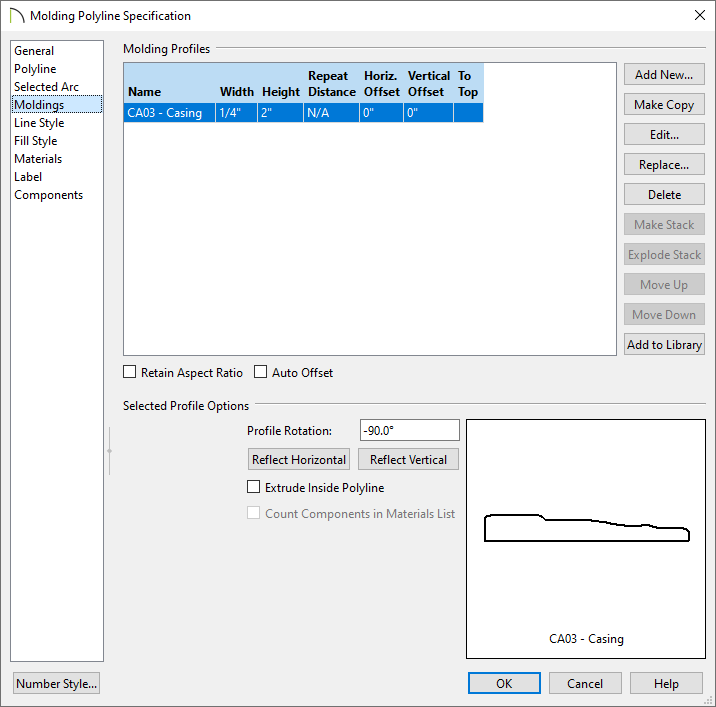Click the To Top column header
This screenshot has width=716, height=707.
click(469, 84)
